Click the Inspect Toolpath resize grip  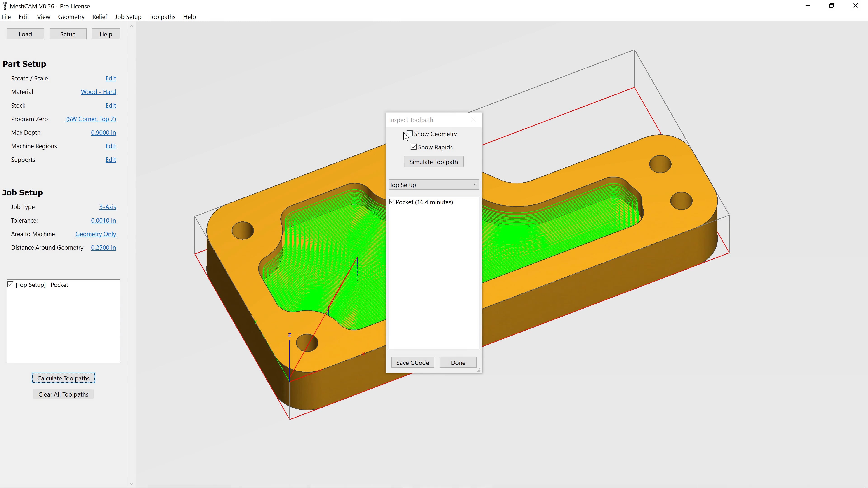pos(479,370)
